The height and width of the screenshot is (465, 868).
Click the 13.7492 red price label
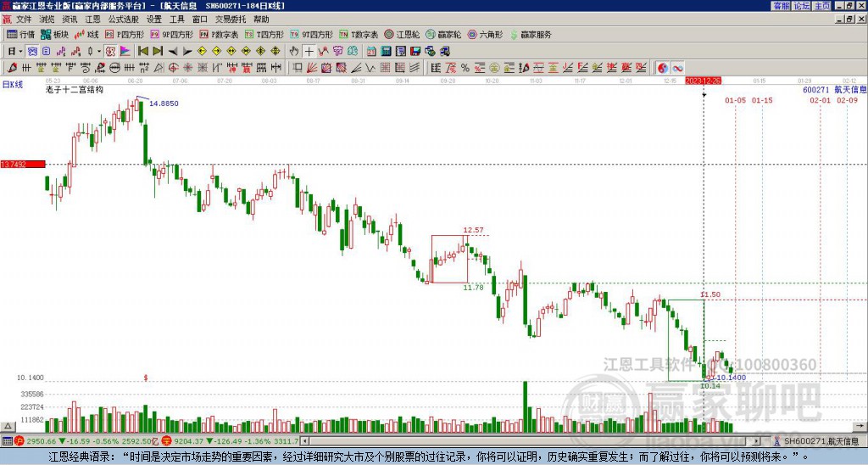tap(23, 164)
